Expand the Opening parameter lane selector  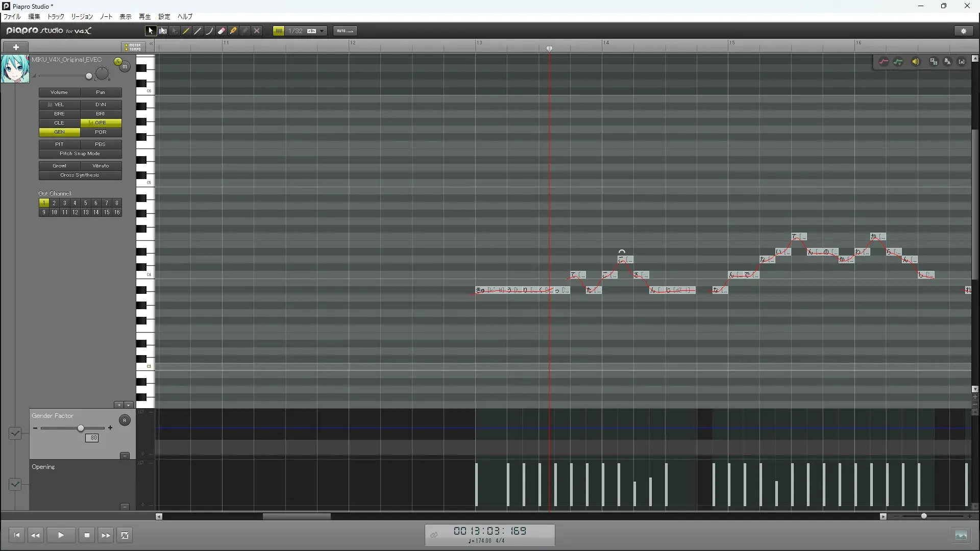pyautogui.click(x=15, y=484)
